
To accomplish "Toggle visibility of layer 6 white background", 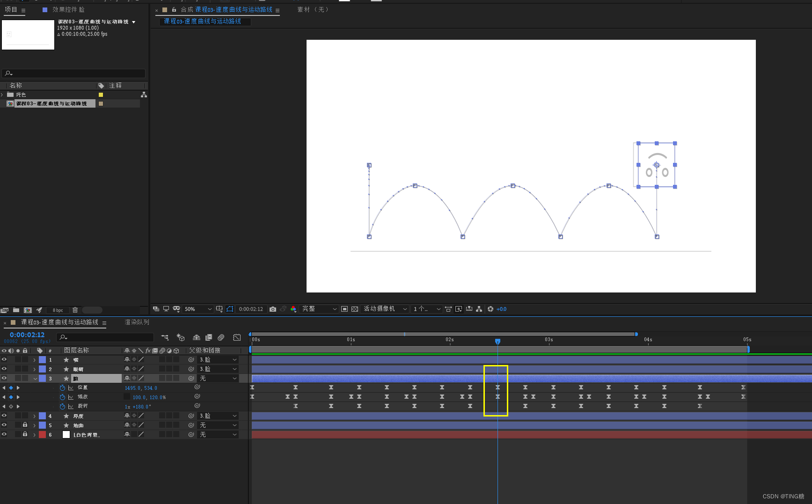I will pos(4,434).
